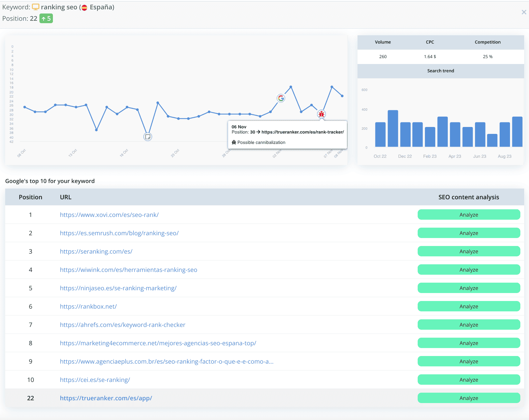This screenshot has width=529, height=420.
Task: Click the Aug 23 bar in the trend graph
Action: click(x=504, y=135)
